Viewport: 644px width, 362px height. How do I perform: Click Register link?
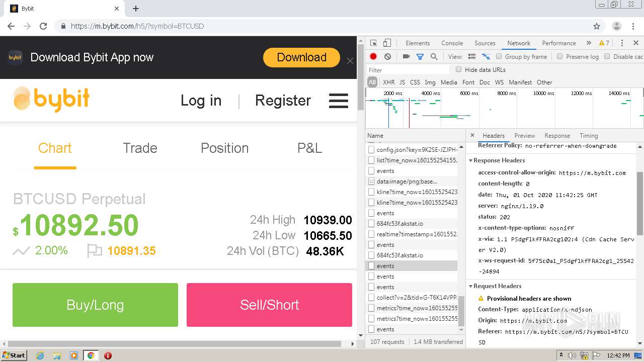[283, 101]
